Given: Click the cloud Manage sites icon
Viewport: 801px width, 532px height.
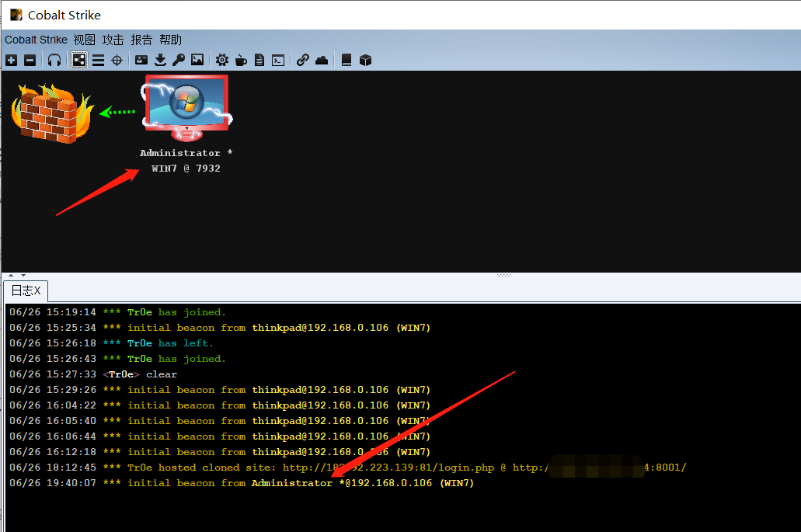Looking at the screenshot, I should (x=322, y=61).
